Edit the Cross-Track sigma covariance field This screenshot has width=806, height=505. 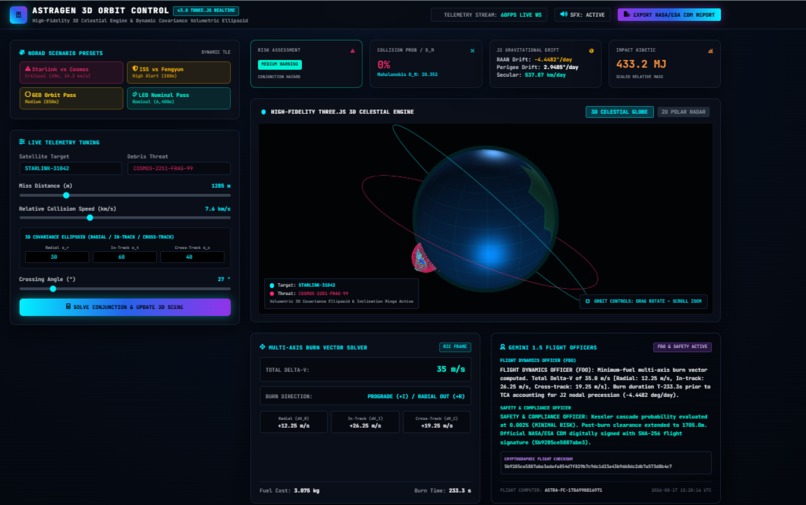[x=192, y=257]
